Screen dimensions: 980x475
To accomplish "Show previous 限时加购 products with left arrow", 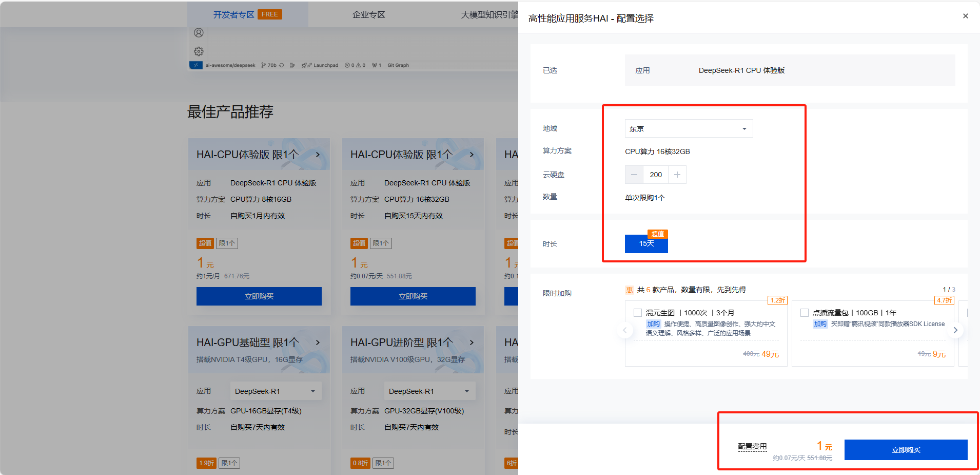I will [625, 330].
